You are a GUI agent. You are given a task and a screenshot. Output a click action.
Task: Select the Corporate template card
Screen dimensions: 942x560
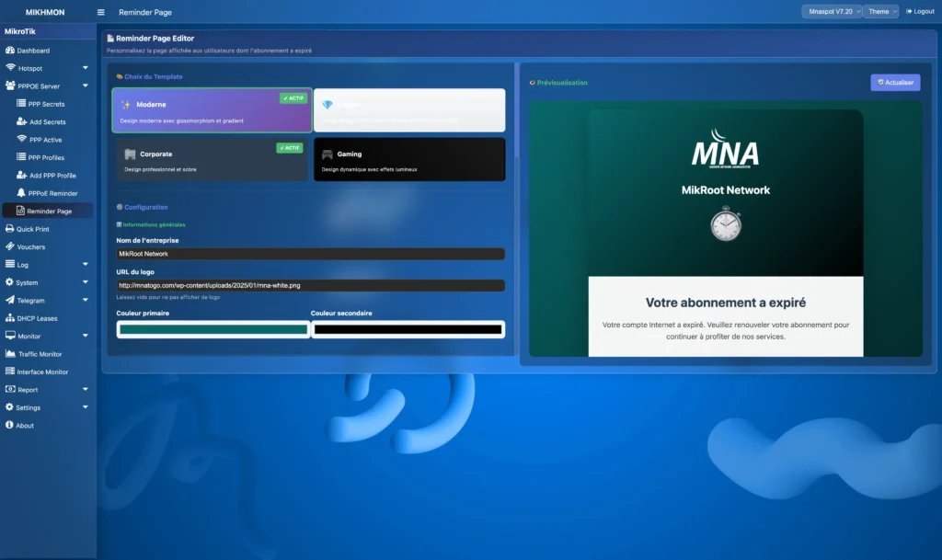[212, 160]
